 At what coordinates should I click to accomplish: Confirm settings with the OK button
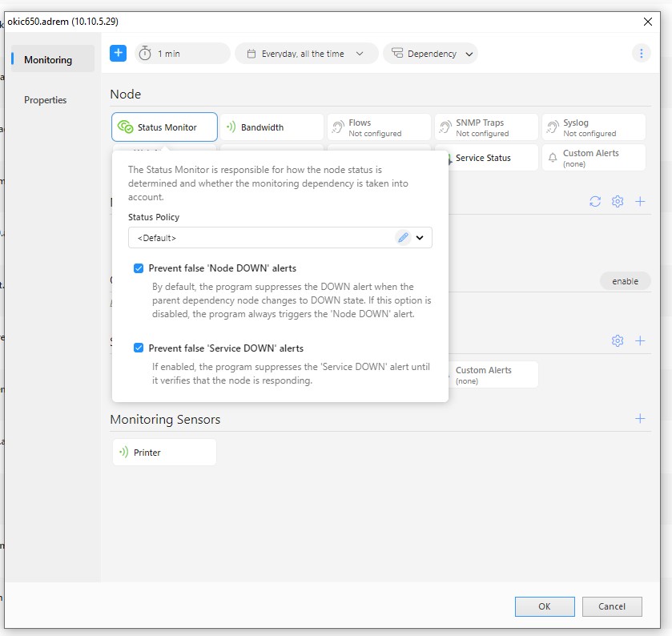tap(545, 606)
